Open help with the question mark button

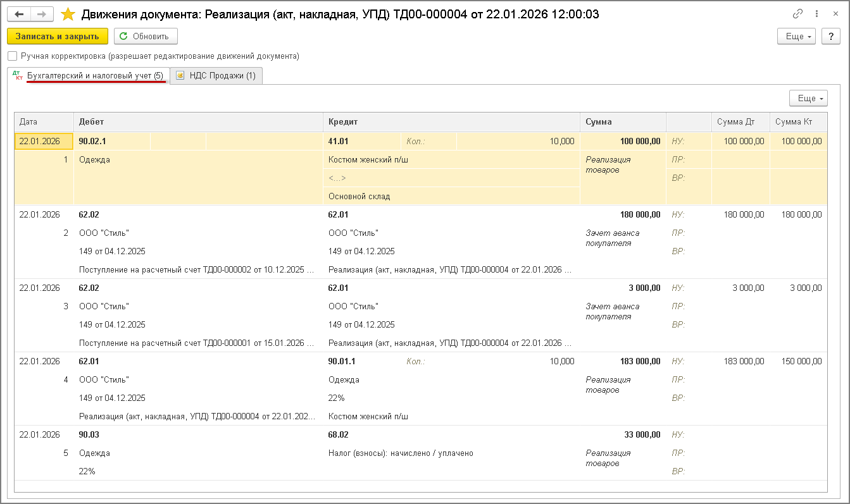(830, 37)
